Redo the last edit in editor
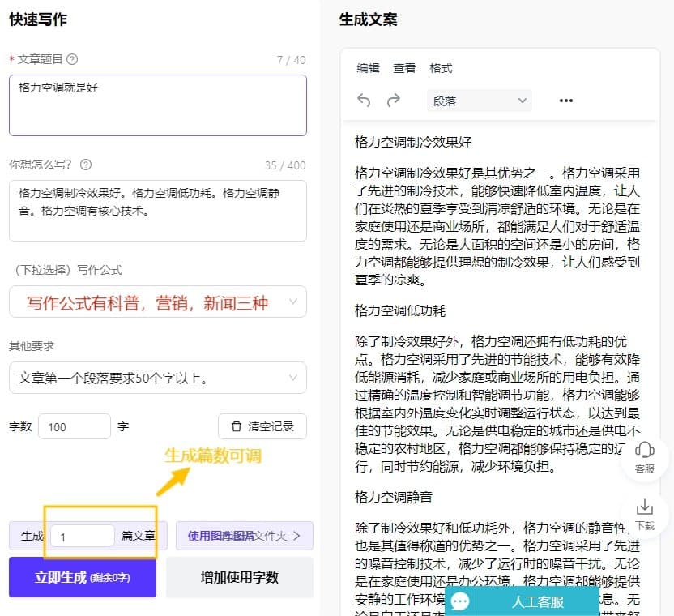The width and height of the screenshot is (674, 616). pos(394,101)
